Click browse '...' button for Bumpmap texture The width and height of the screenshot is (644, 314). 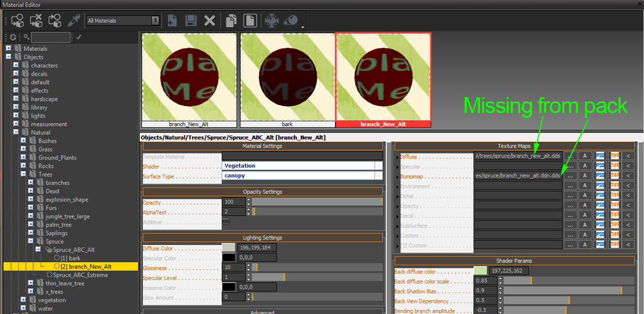click(569, 176)
